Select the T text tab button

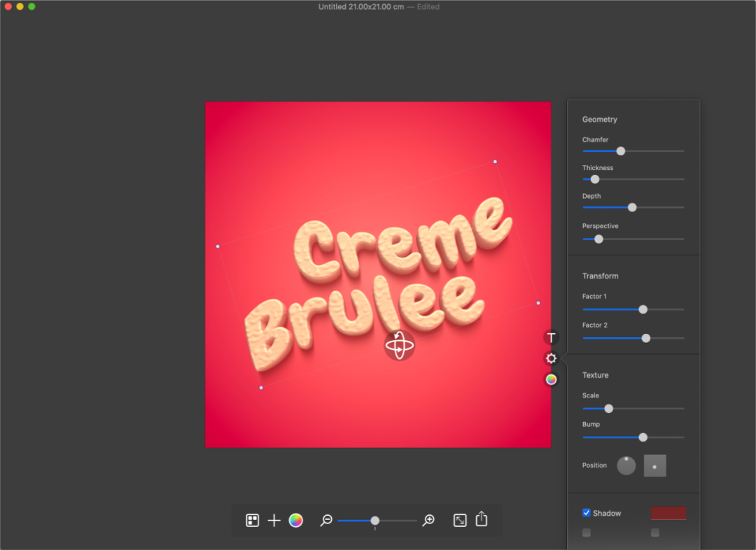point(551,337)
